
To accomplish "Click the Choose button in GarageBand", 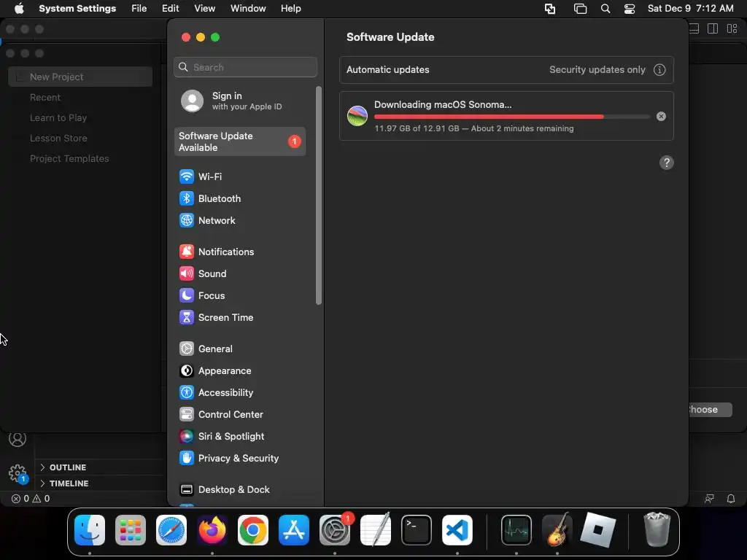I will 710,410.
